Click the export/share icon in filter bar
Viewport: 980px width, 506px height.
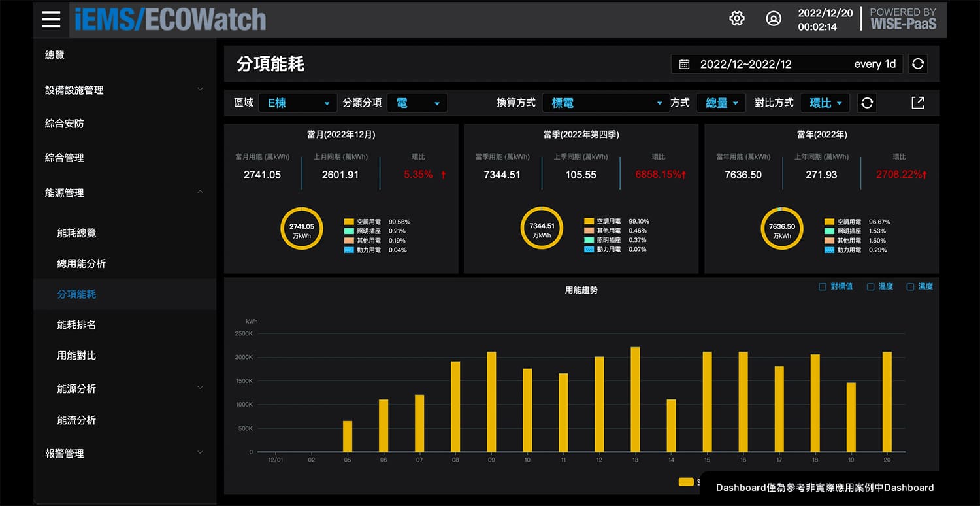tap(918, 103)
